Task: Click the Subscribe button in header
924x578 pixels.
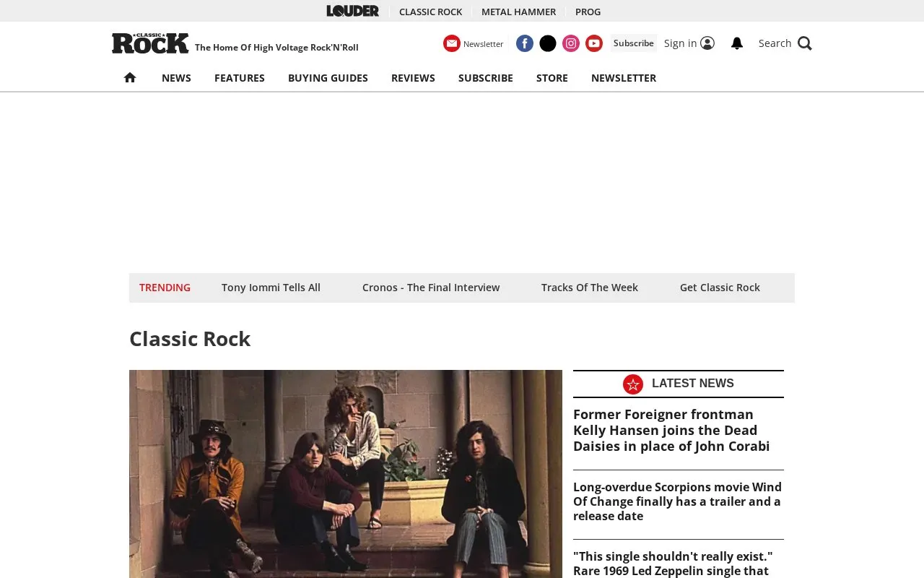Action: pyautogui.click(x=634, y=43)
